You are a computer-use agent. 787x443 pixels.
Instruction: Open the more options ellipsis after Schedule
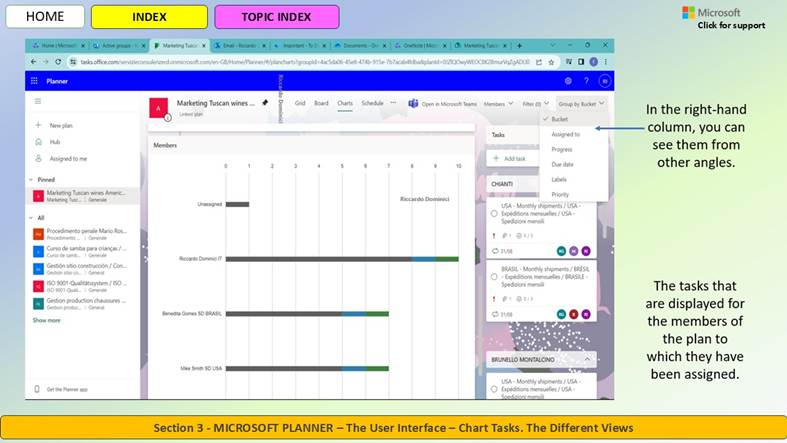coord(393,103)
